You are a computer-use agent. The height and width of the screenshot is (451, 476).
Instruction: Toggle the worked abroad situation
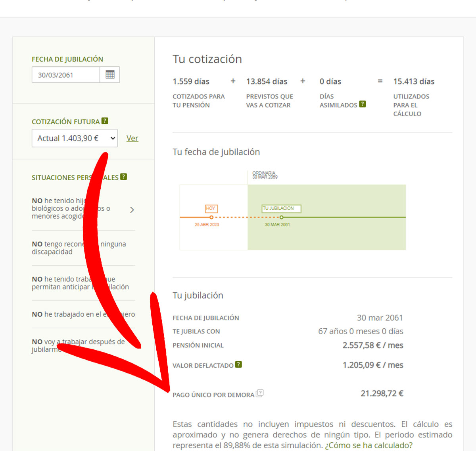point(83,314)
